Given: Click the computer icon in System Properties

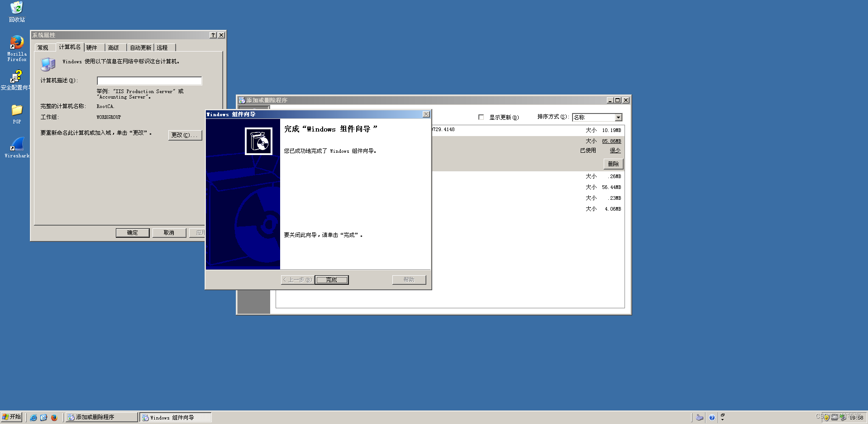Looking at the screenshot, I should (48, 64).
